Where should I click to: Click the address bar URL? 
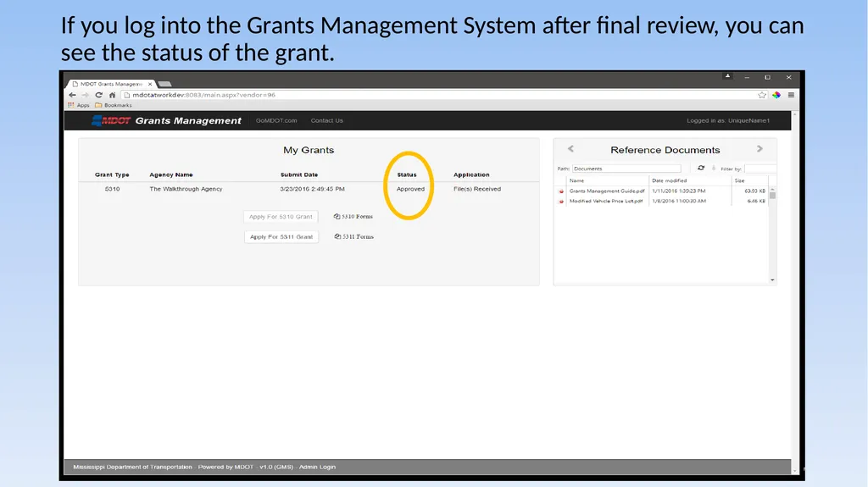click(203, 95)
